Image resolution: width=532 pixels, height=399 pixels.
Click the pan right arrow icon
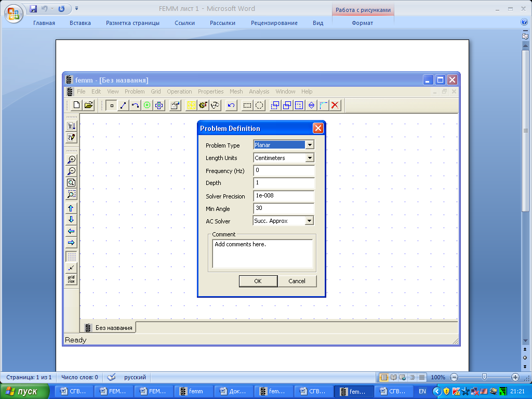[71, 243]
